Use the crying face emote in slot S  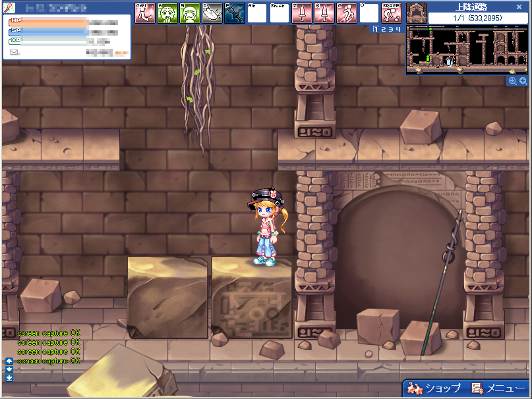[190, 13]
